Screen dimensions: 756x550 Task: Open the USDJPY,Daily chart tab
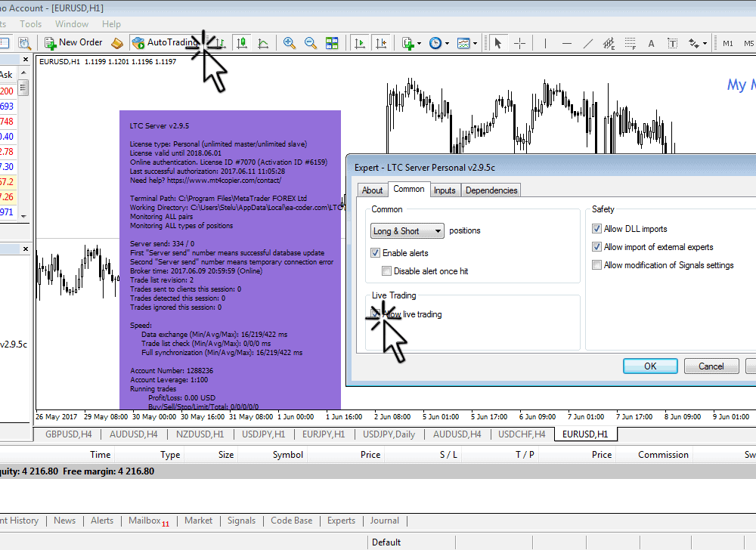pyautogui.click(x=389, y=434)
